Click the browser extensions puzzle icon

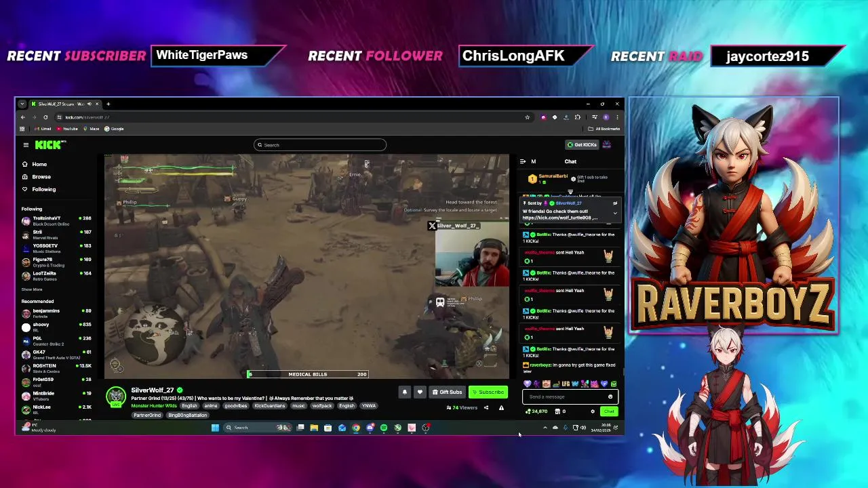[577, 117]
